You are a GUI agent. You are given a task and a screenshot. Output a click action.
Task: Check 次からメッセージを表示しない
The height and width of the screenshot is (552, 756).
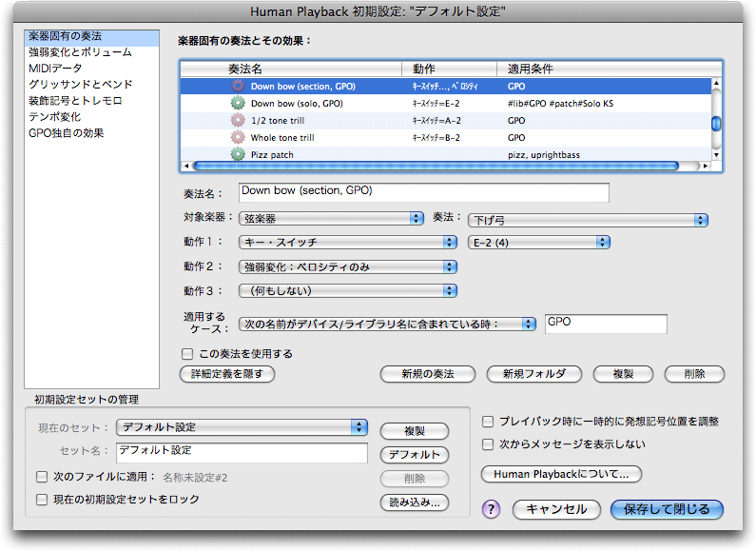(488, 444)
